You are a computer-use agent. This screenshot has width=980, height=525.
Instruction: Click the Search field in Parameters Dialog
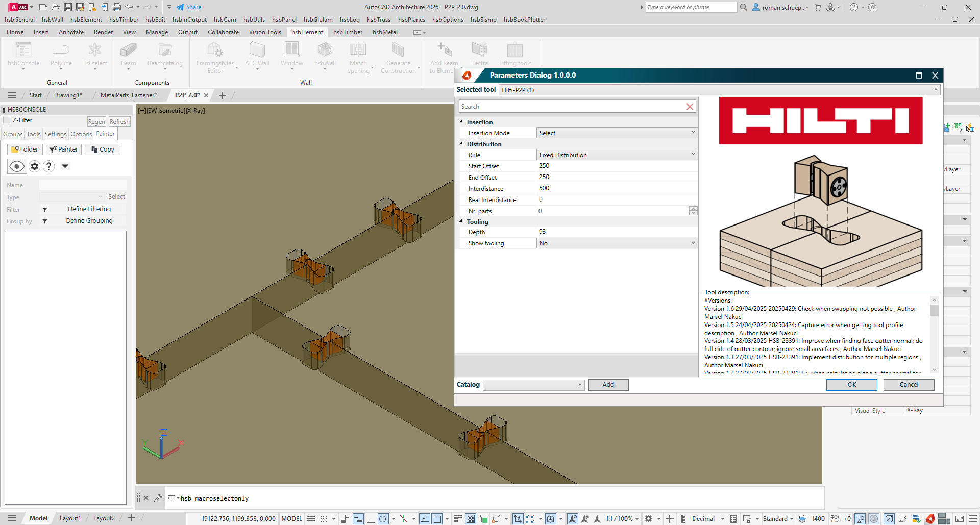(572, 106)
